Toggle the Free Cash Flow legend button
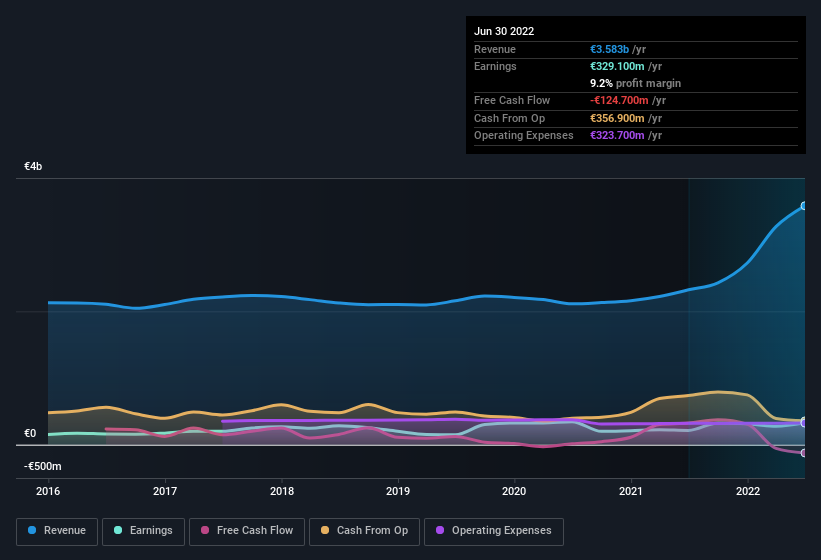 pos(247,531)
